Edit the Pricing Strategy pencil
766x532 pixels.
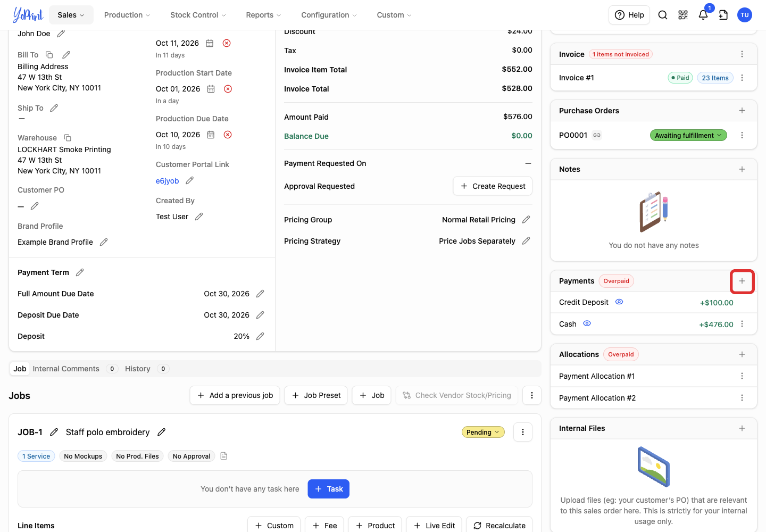[526, 241]
